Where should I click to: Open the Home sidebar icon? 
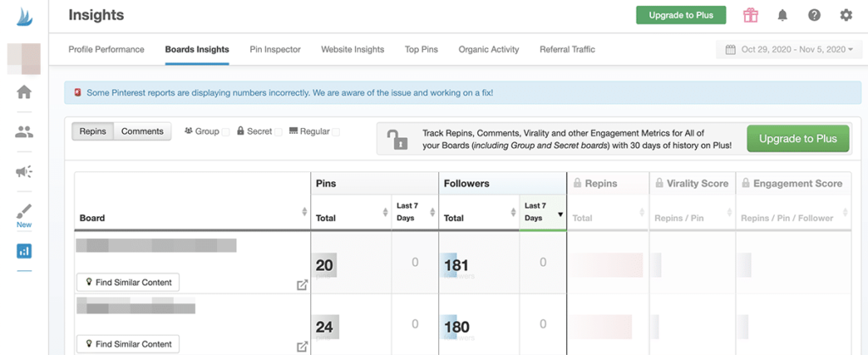(24, 92)
